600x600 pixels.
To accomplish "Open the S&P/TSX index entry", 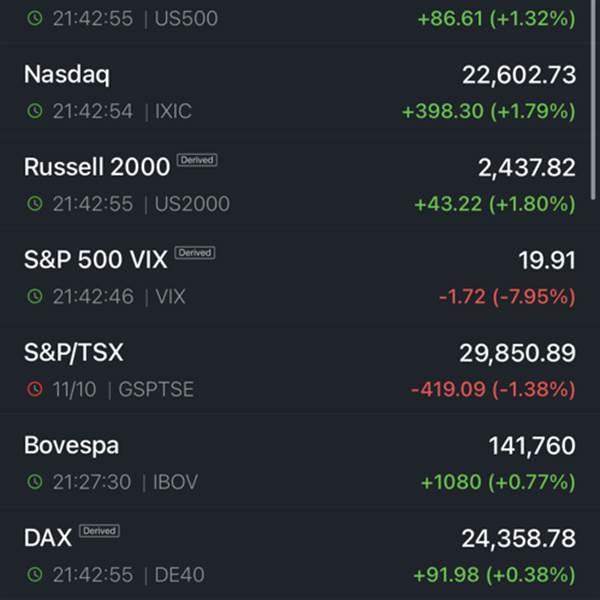I will (73, 353).
